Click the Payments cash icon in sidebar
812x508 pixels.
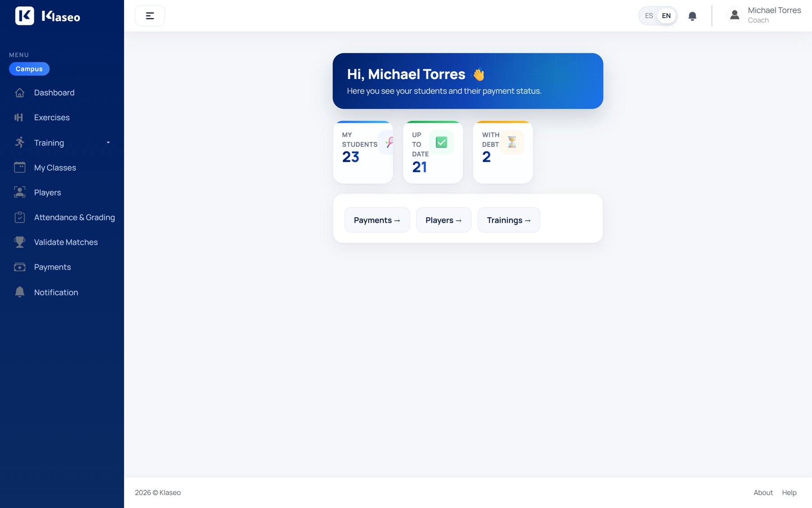[x=20, y=267]
